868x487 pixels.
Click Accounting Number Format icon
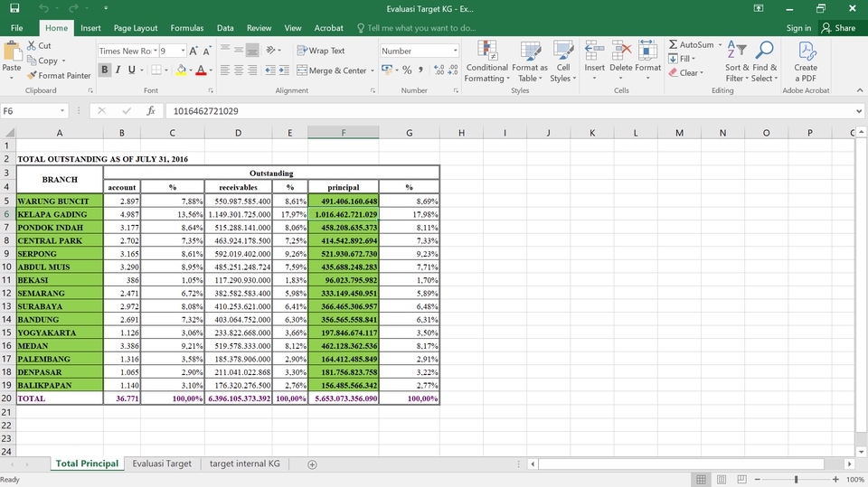click(386, 70)
